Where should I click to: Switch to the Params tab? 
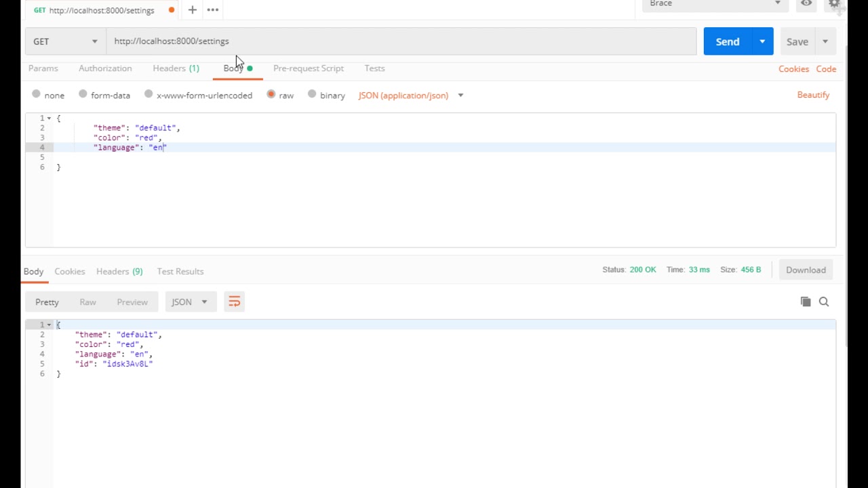tap(43, 68)
